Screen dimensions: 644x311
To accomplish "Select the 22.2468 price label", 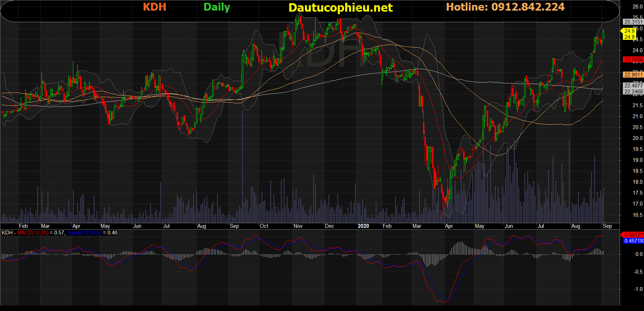I will (x=633, y=92).
